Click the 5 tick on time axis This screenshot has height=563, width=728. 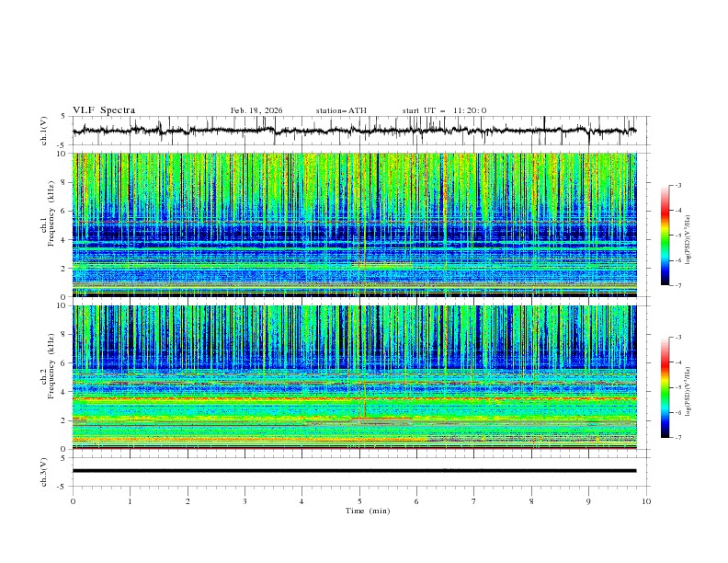tap(359, 501)
